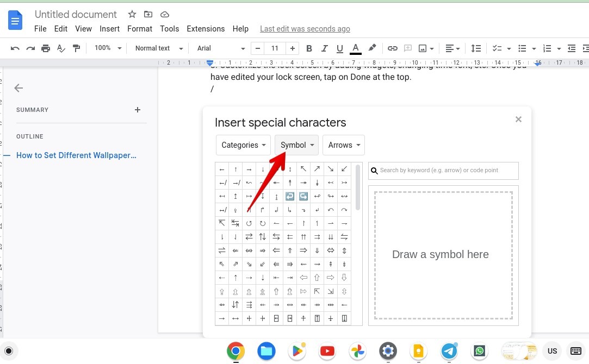
Task: Toggle the bulleted list option
Action: pos(522,48)
